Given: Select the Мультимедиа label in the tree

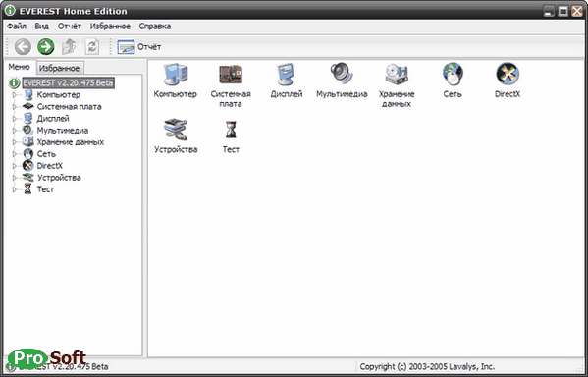Looking at the screenshot, I should pyautogui.click(x=63, y=131).
